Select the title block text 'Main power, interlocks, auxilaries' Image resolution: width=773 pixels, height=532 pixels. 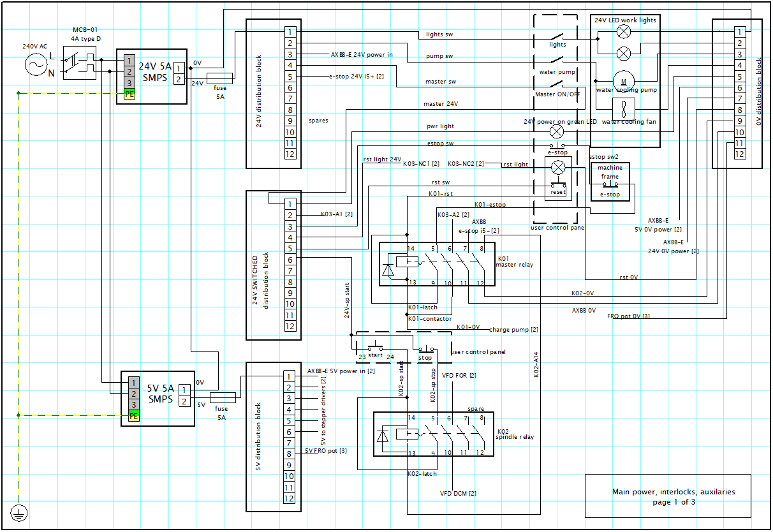673,492
